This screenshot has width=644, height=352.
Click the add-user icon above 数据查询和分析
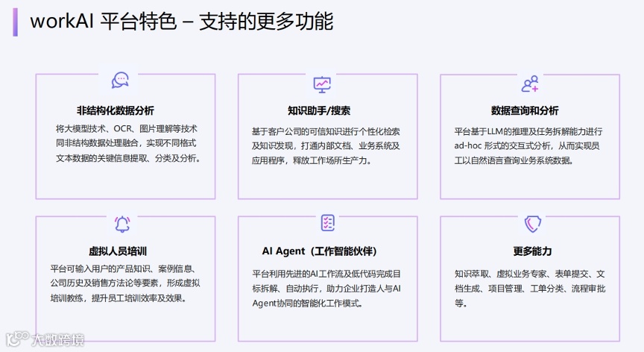(530, 84)
